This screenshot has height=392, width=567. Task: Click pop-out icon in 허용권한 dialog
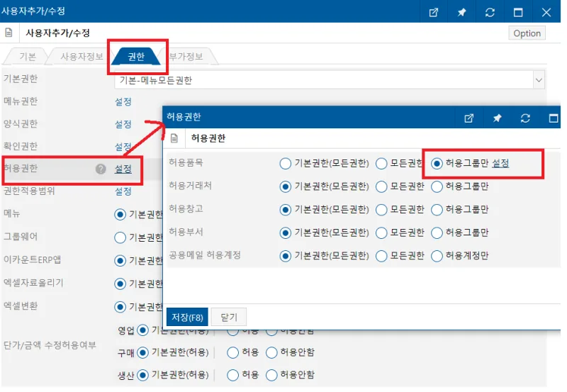point(468,118)
